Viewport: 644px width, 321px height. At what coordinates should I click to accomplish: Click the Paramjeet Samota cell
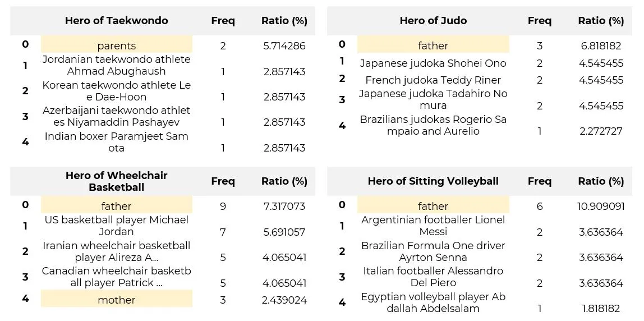[116, 142]
